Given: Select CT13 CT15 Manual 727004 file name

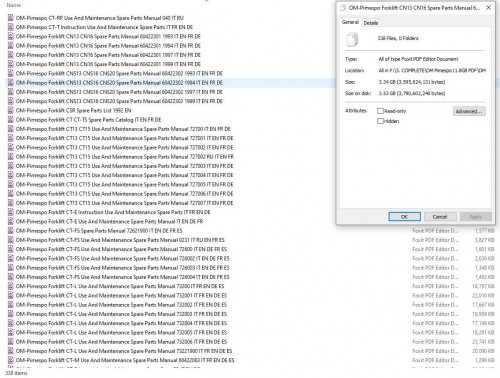Looking at the screenshot, I should [124, 175].
